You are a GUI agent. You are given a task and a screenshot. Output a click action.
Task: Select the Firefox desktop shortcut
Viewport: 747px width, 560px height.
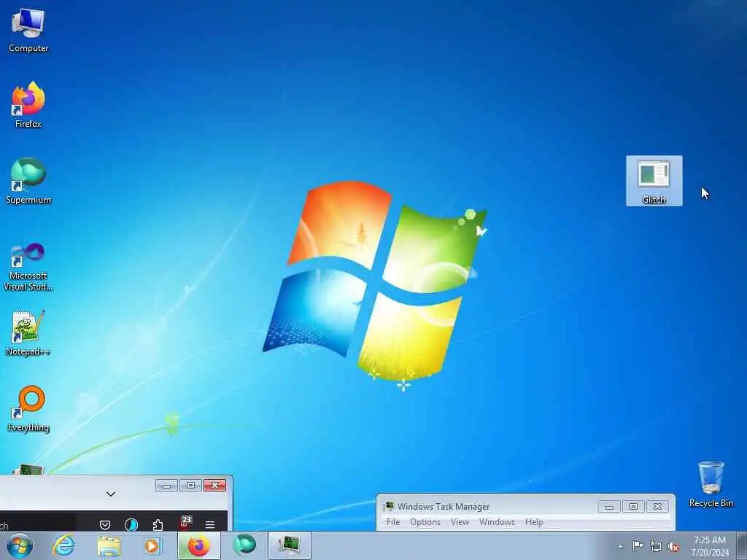click(x=28, y=105)
